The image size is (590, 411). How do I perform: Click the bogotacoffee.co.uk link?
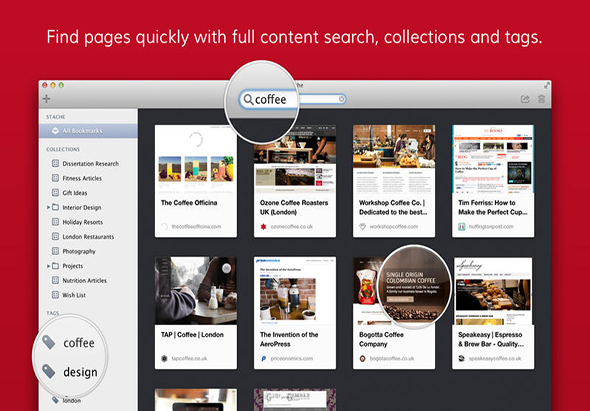pyautogui.click(x=392, y=358)
